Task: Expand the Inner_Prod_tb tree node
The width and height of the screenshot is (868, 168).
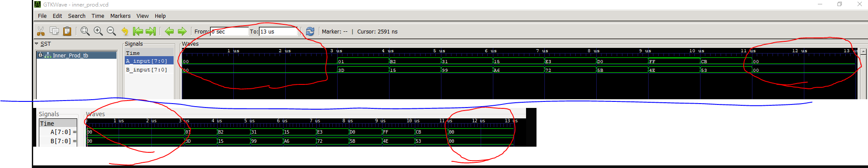Action: coord(40,55)
